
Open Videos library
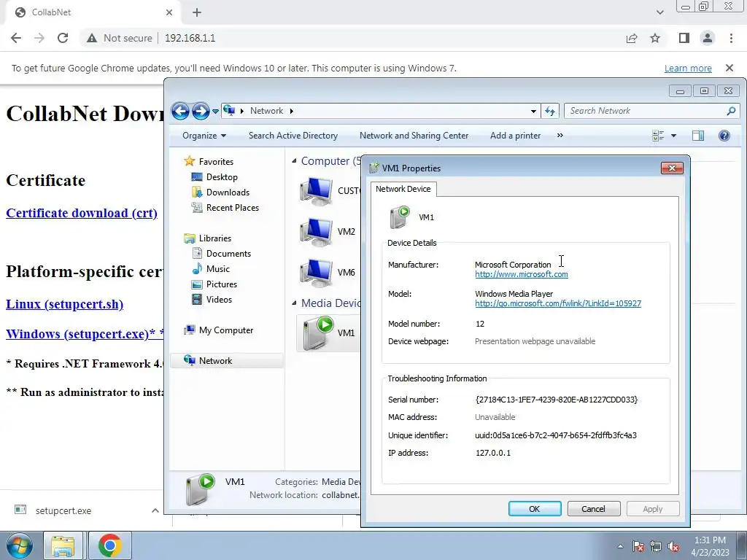point(219,300)
